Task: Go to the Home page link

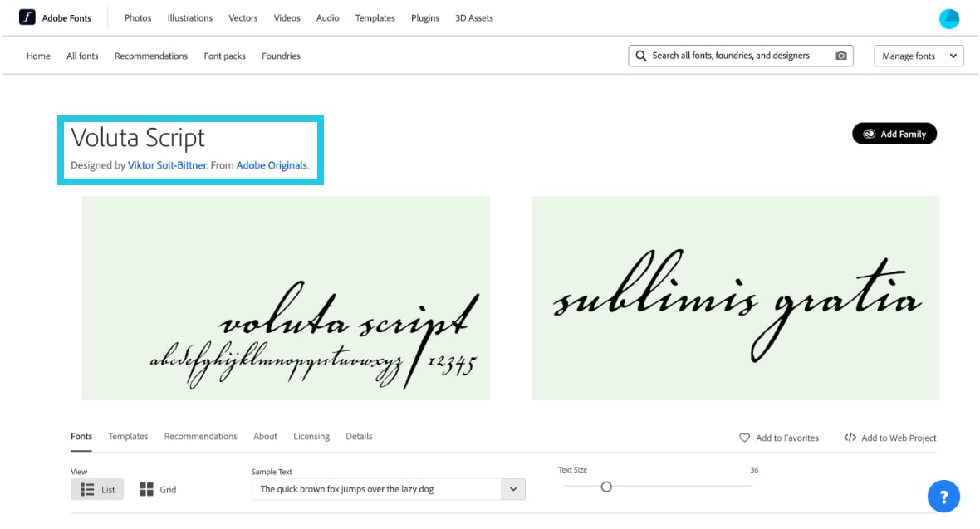Action: (x=38, y=56)
